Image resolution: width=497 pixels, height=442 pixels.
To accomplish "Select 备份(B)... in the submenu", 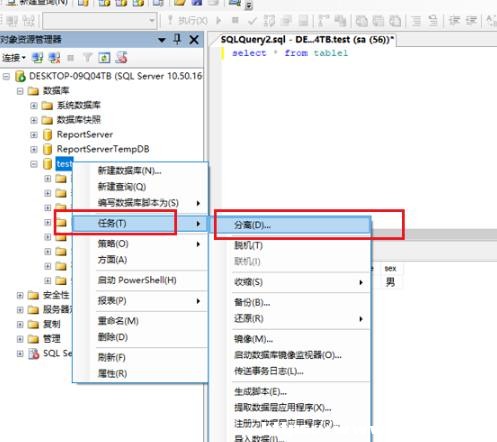I will tap(252, 302).
